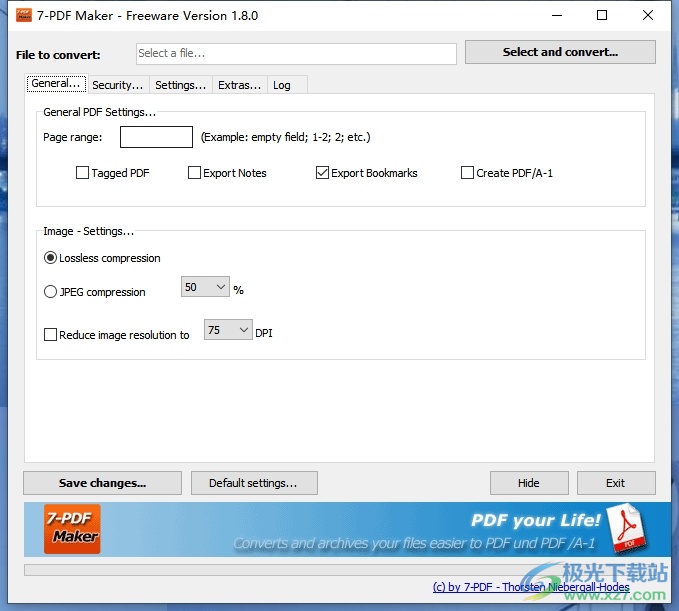The width and height of the screenshot is (679, 611).
Task: Open the JPEG quality percent dropdown
Action: tap(205, 287)
